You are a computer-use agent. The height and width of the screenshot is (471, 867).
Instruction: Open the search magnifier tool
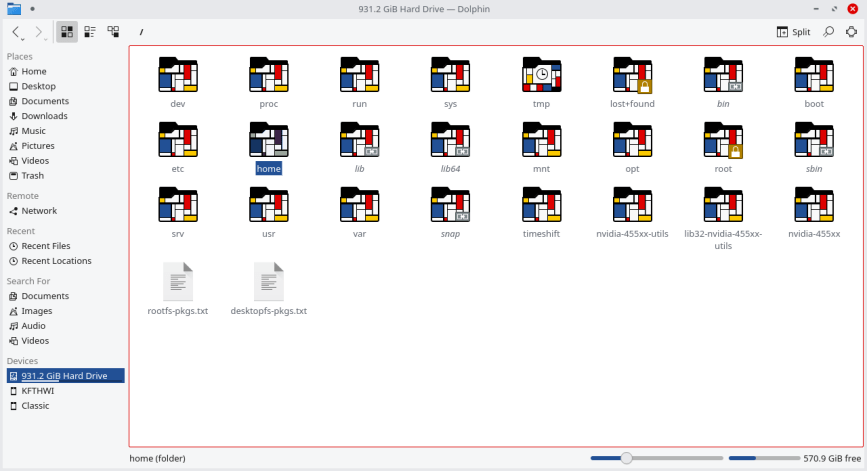[828, 32]
